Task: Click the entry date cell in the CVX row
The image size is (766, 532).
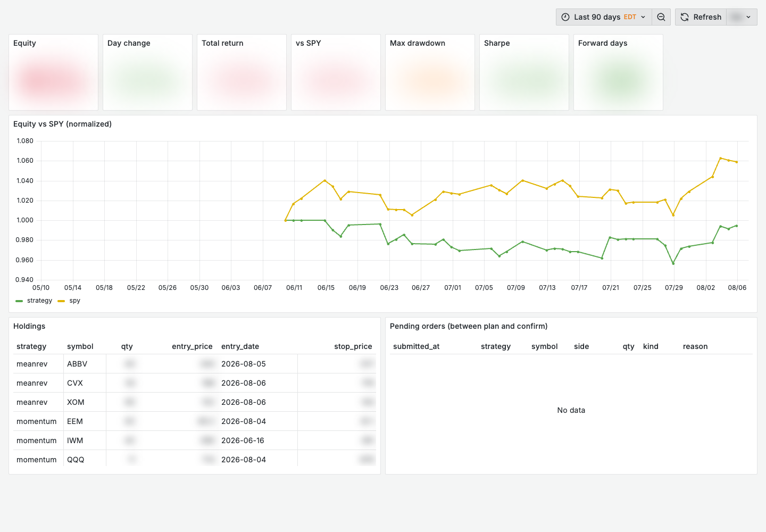Action: tap(258, 383)
